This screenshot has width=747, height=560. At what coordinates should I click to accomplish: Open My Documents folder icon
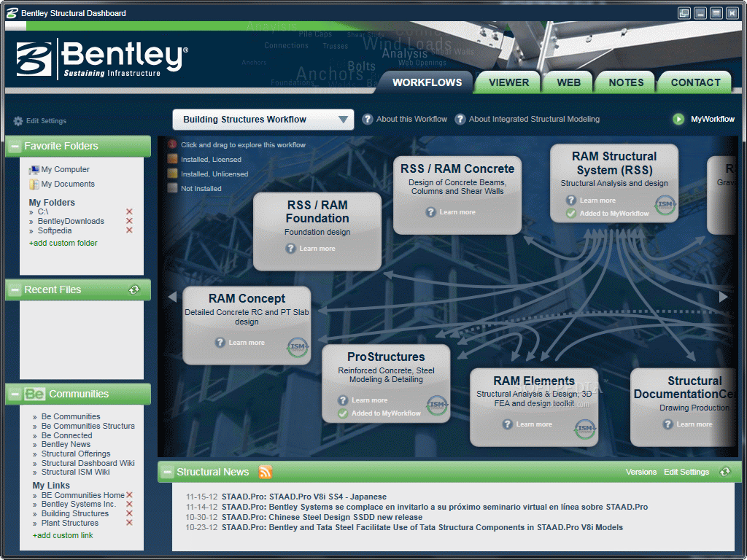point(34,184)
